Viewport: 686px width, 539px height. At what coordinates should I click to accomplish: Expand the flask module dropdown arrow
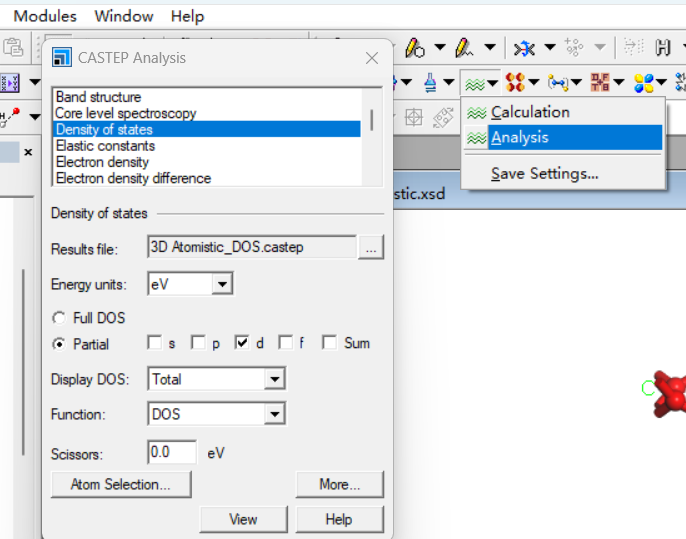(x=449, y=82)
